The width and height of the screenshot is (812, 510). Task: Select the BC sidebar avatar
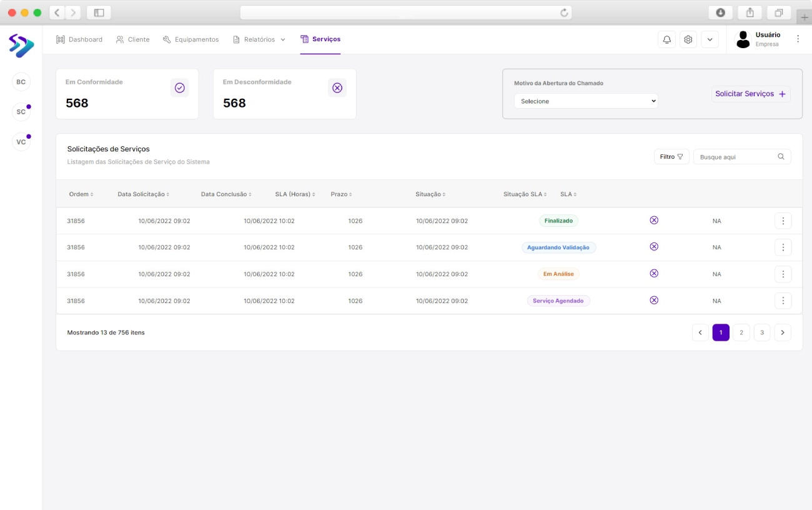[21, 82]
